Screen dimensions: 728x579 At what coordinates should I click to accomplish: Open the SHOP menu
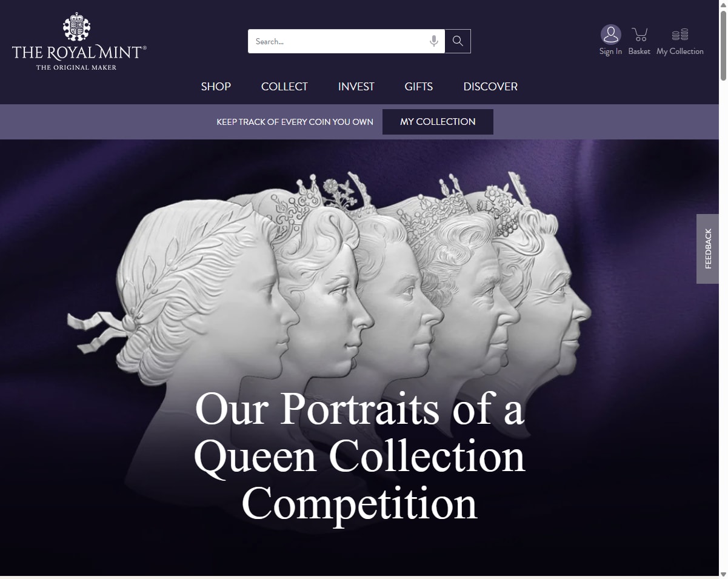(x=216, y=87)
